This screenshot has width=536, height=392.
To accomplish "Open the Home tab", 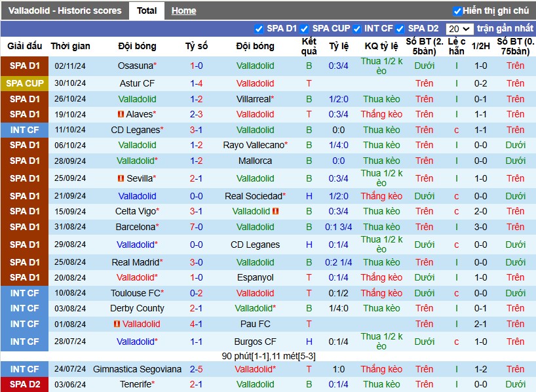I will [184, 10].
